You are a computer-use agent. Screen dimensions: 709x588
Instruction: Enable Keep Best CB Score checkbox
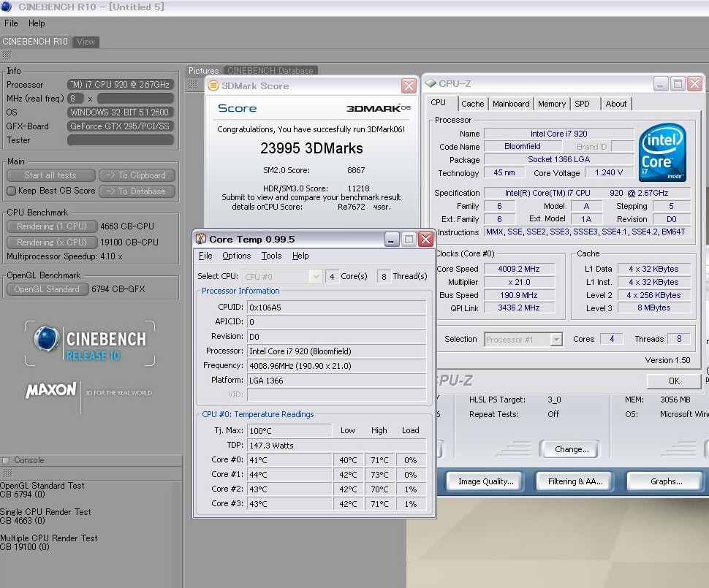click(x=11, y=191)
